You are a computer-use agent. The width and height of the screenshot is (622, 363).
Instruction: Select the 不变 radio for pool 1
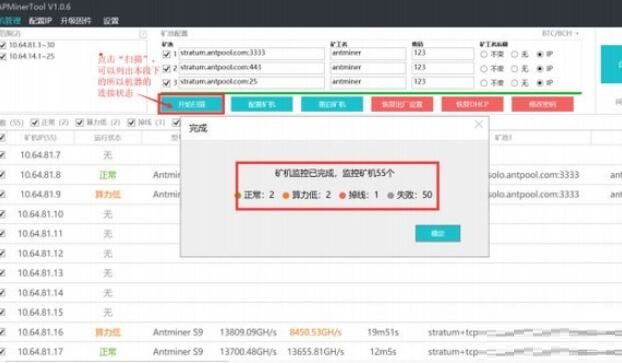(x=484, y=54)
